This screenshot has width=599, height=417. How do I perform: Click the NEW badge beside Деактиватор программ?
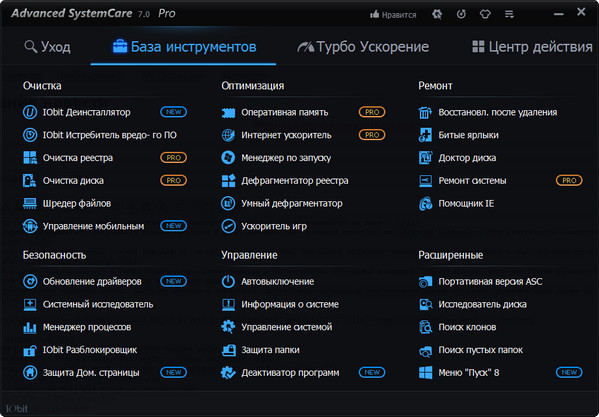pyautogui.click(x=372, y=372)
